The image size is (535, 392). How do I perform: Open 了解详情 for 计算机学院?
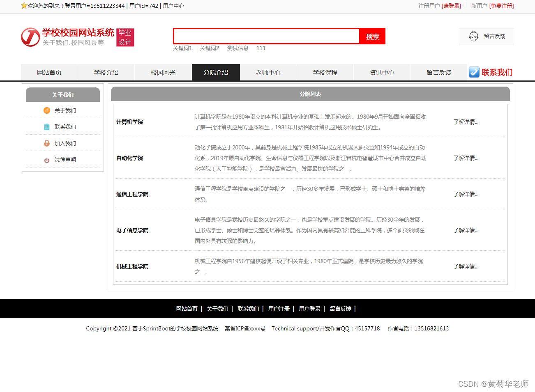tap(466, 122)
